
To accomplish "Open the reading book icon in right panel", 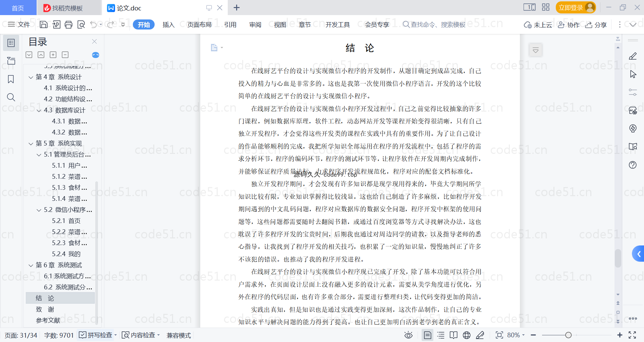I will coord(633,147).
